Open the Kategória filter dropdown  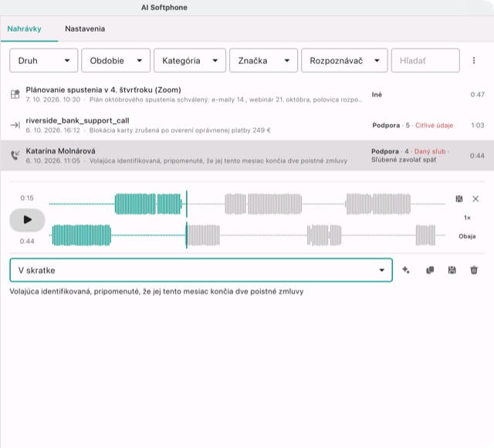tap(190, 60)
